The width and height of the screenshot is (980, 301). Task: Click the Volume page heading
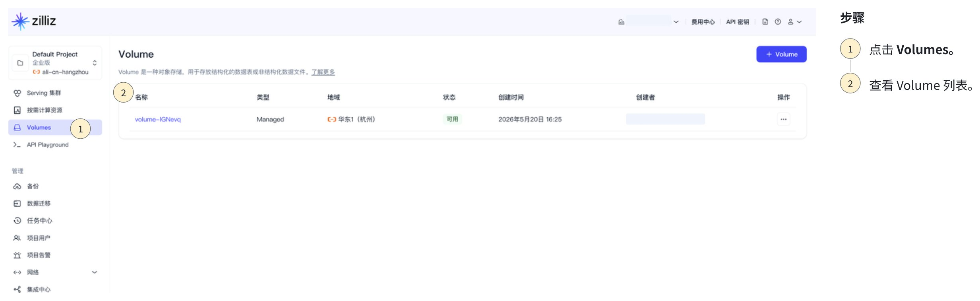coord(136,54)
